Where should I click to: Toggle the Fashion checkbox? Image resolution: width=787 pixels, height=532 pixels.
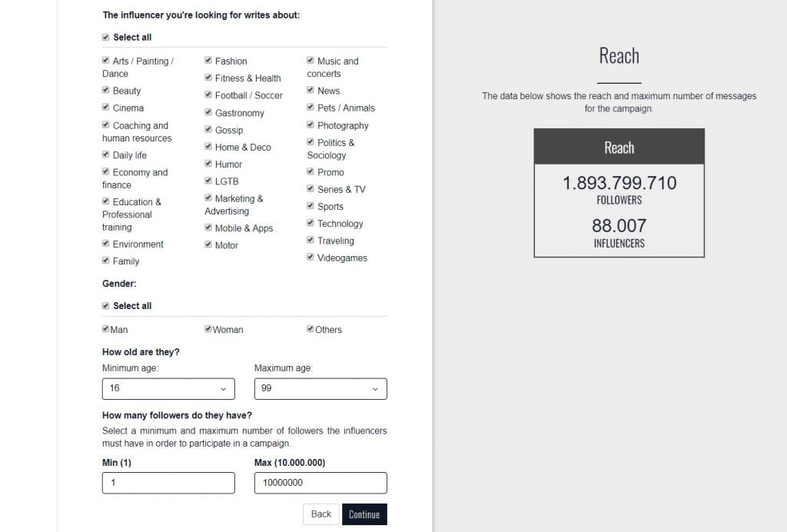pos(208,60)
